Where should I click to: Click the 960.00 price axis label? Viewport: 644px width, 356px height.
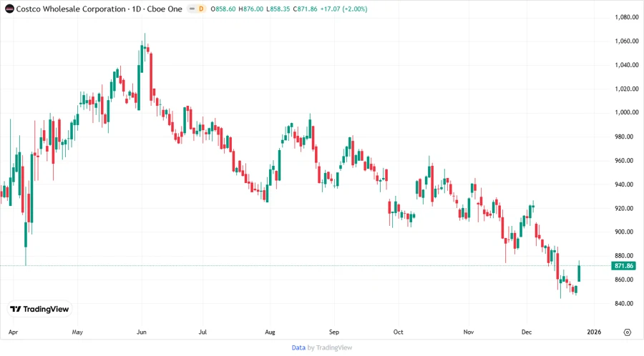click(x=624, y=160)
